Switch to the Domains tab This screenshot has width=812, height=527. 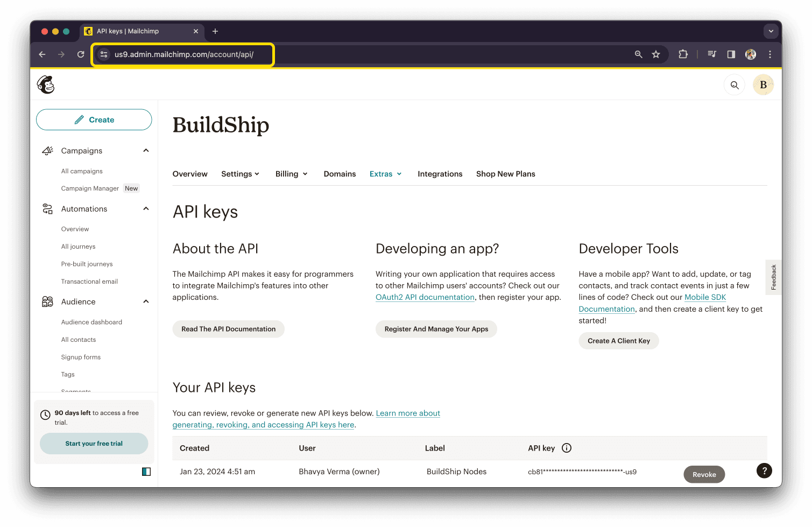click(x=340, y=174)
